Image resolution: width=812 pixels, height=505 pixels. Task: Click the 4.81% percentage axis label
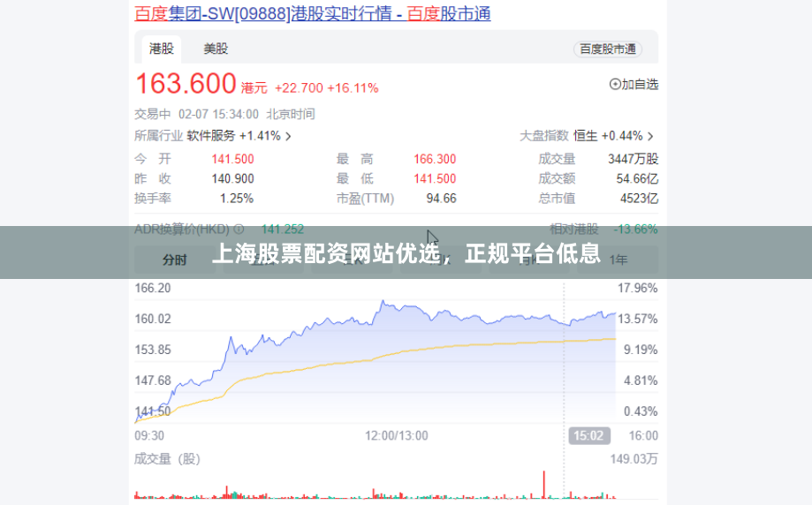(641, 381)
